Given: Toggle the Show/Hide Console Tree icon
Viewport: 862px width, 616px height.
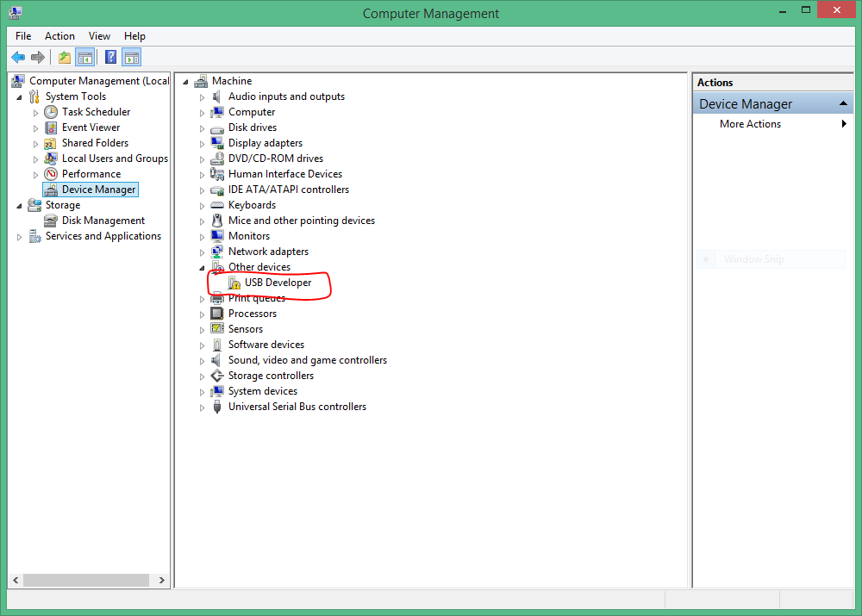Looking at the screenshot, I should coord(85,57).
